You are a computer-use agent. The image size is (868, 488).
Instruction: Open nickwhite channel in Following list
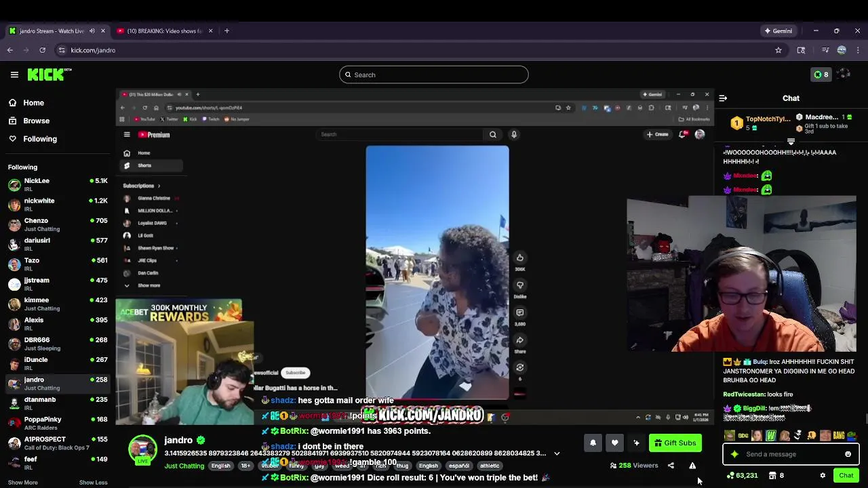click(58, 205)
